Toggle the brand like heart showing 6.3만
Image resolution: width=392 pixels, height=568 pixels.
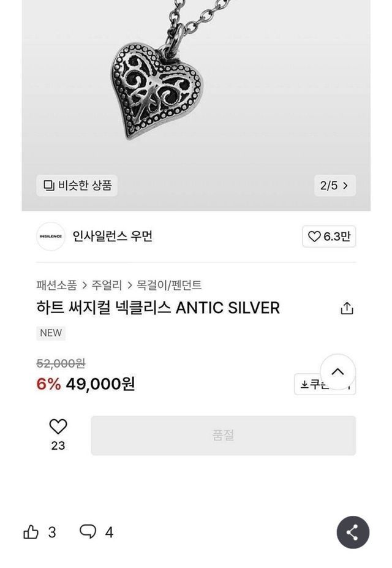[329, 237]
